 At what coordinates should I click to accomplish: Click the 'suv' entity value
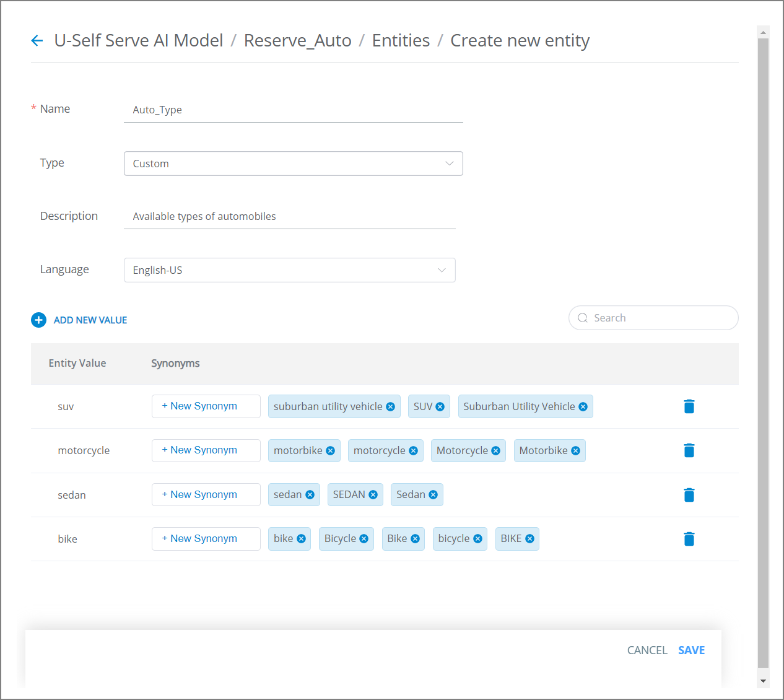[66, 407]
